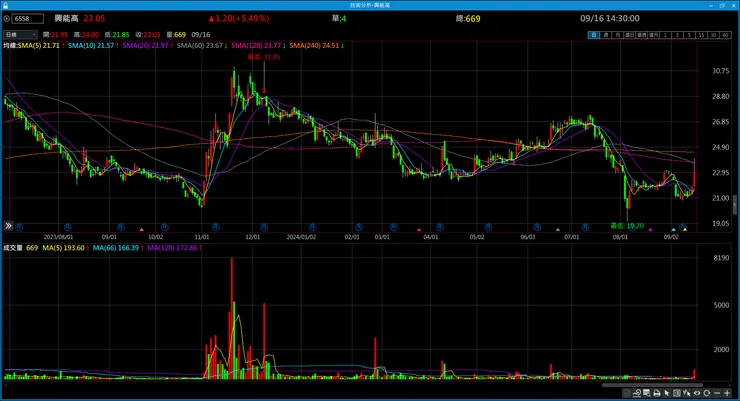Click the horizontal scrollbar thumb at bottom
The width and height of the screenshot is (740, 401).
[x=652, y=385]
